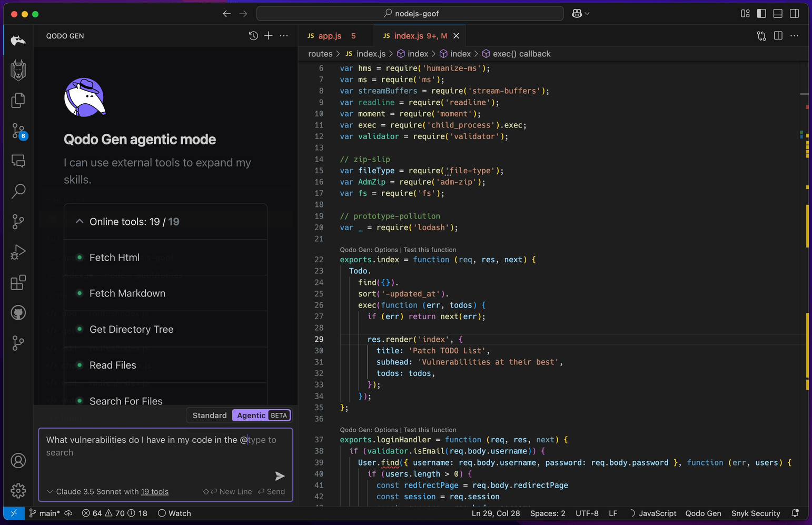Show Qodo Gen chat history
Viewport: 812px width, 525px height.
coord(253,36)
